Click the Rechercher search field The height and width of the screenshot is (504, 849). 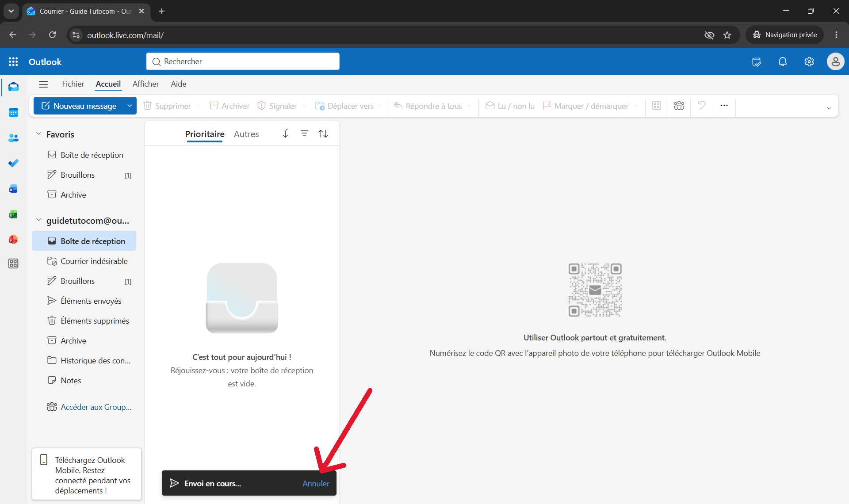coord(243,61)
